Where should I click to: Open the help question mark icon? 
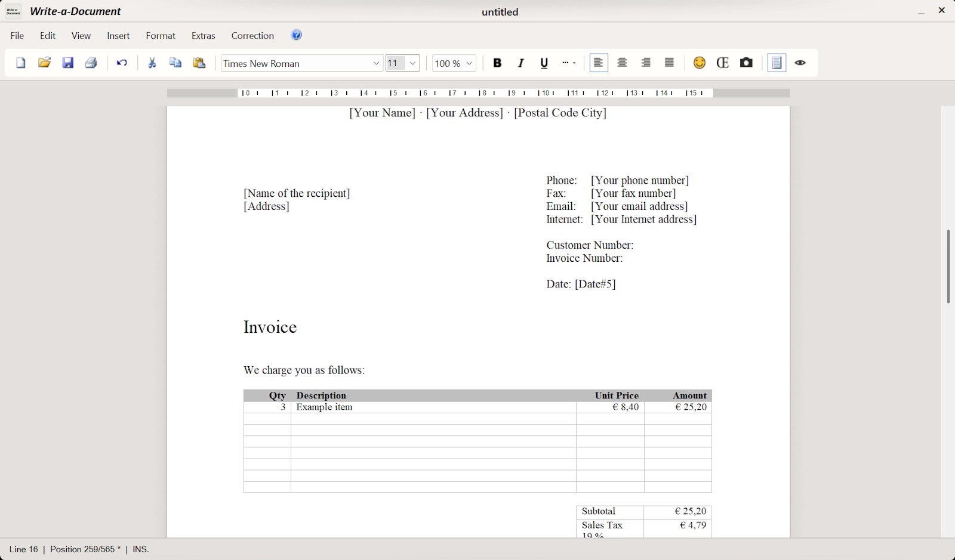click(296, 35)
